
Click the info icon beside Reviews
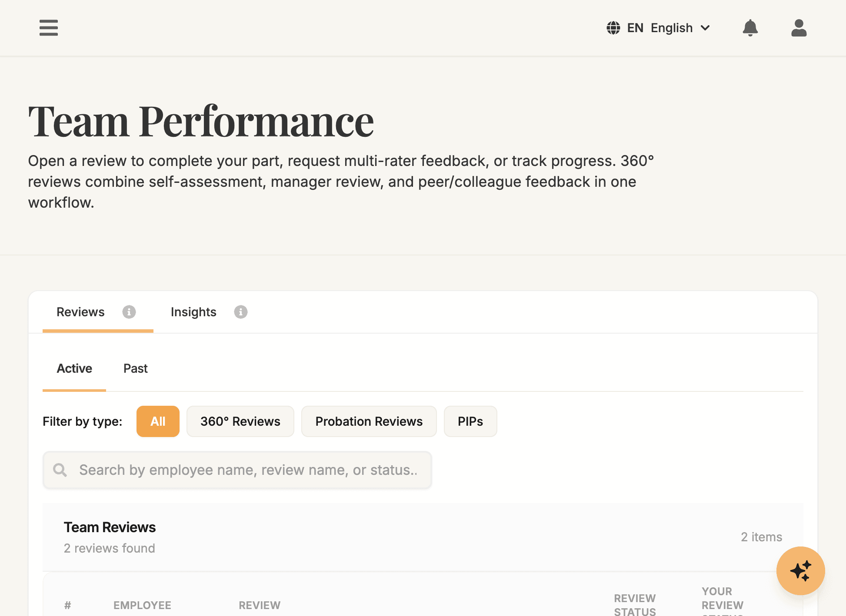pyautogui.click(x=129, y=312)
